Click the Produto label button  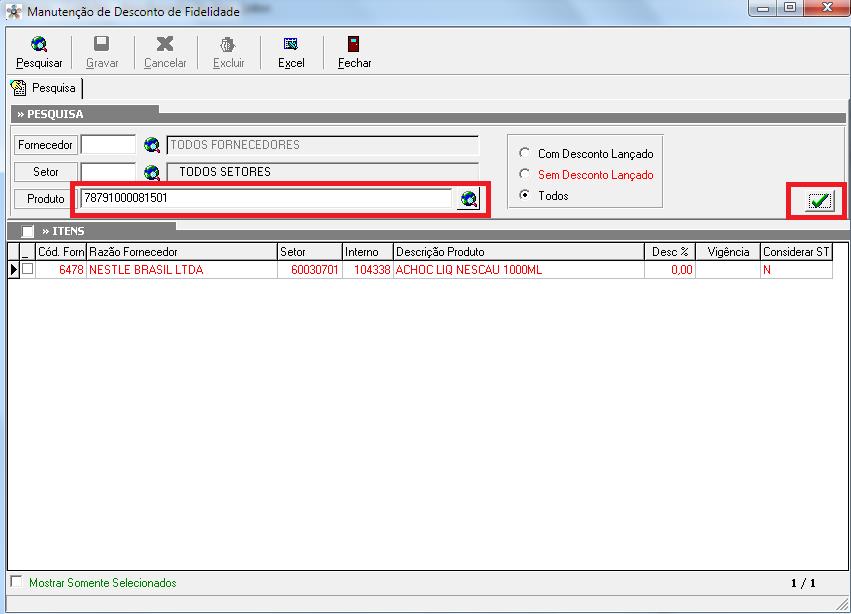pos(46,199)
